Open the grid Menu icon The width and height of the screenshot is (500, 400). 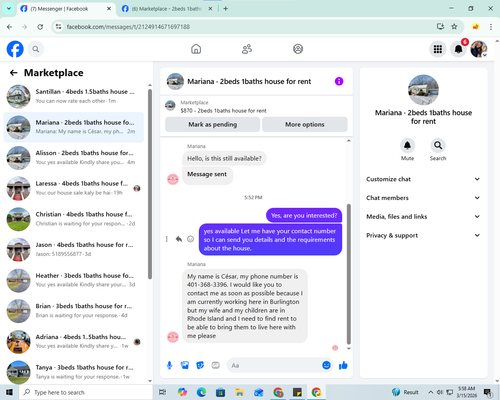pos(438,49)
